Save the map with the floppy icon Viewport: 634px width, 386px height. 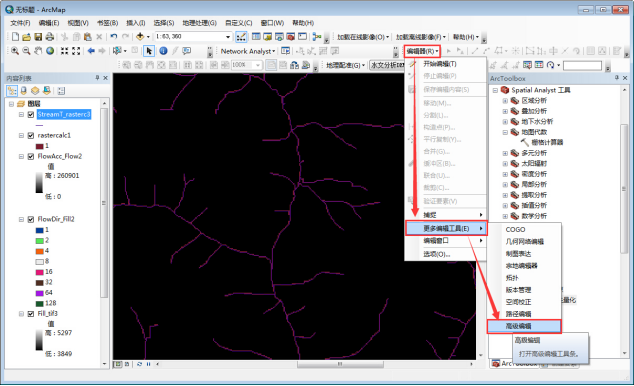38,37
